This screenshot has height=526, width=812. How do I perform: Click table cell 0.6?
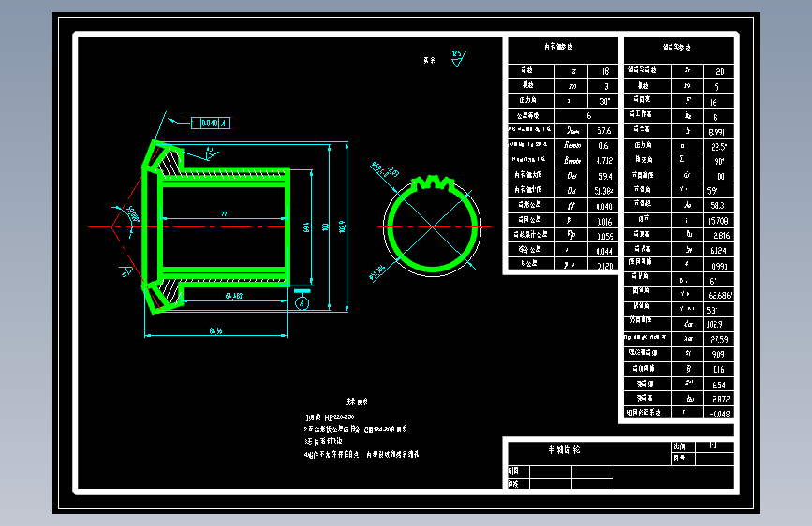coord(604,146)
